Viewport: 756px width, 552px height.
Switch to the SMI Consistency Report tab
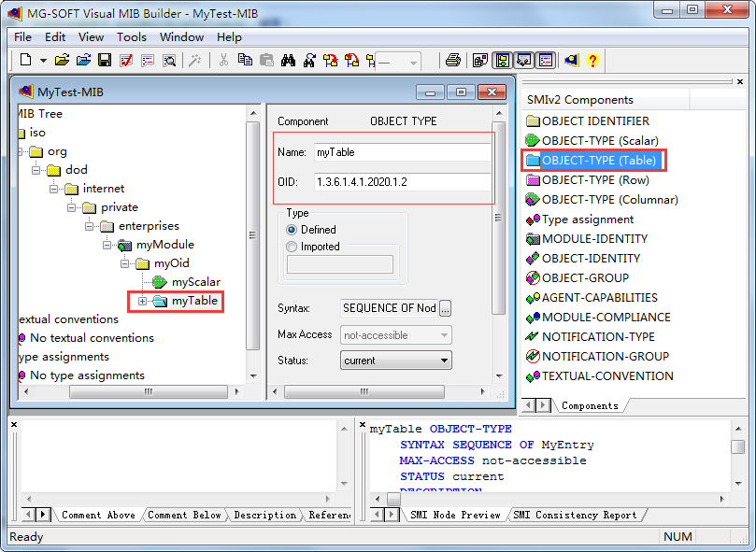click(x=574, y=514)
